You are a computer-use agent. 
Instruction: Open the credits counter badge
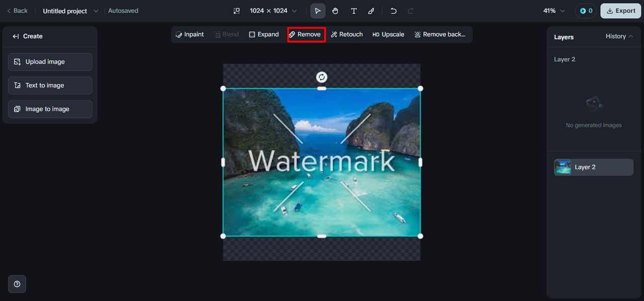[x=586, y=11]
